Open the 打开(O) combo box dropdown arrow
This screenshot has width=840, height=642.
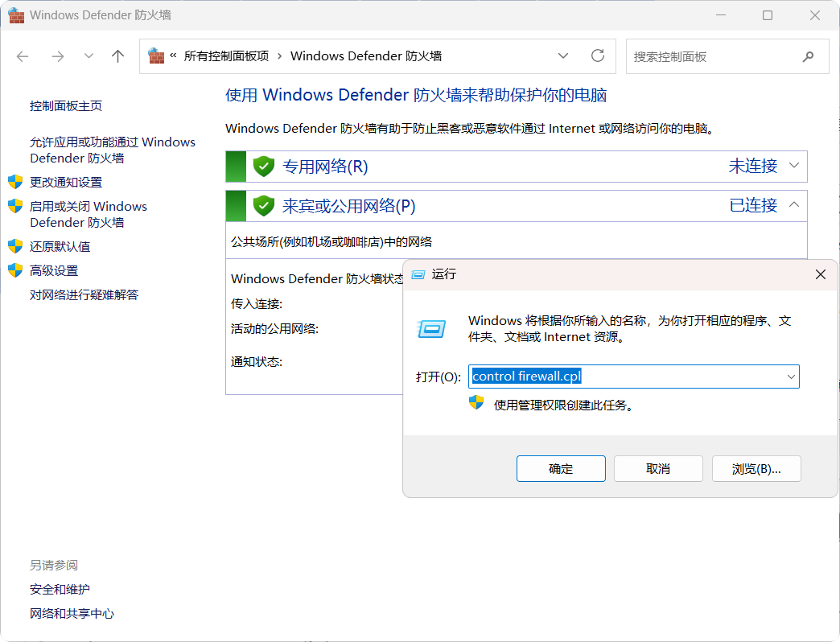pyautogui.click(x=791, y=377)
